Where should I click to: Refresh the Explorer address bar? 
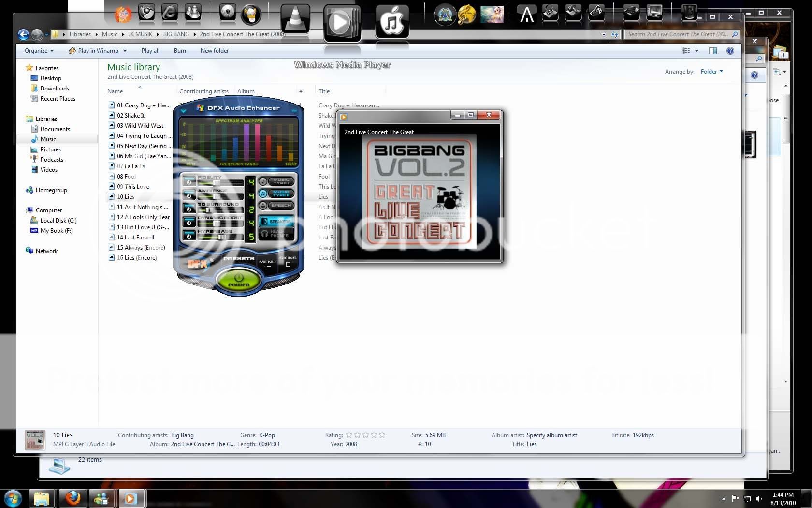(615, 34)
